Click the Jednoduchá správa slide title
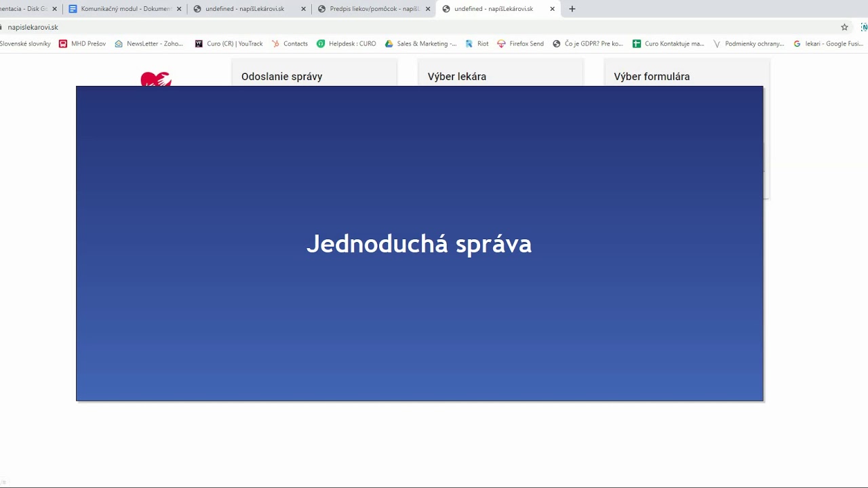This screenshot has height=488, width=868. (419, 244)
